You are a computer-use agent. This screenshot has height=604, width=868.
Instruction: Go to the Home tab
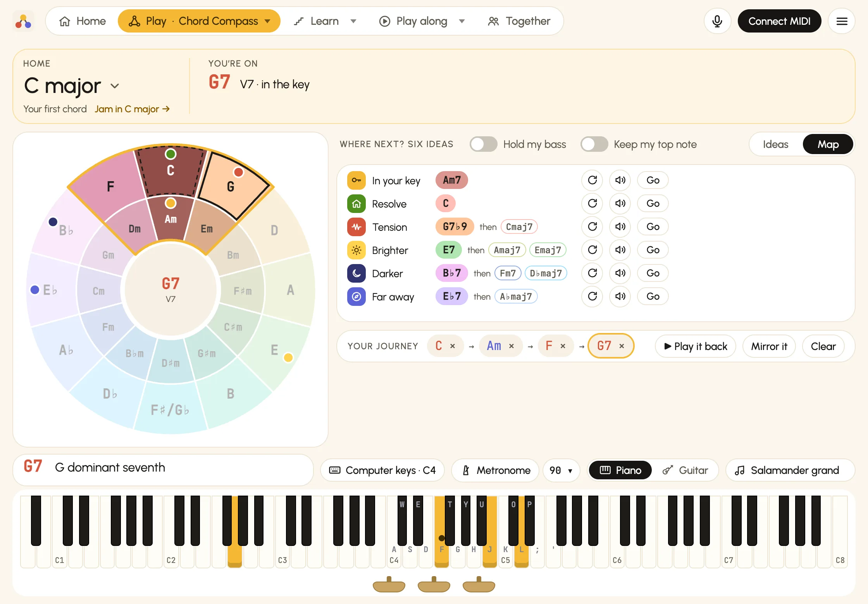tap(82, 21)
